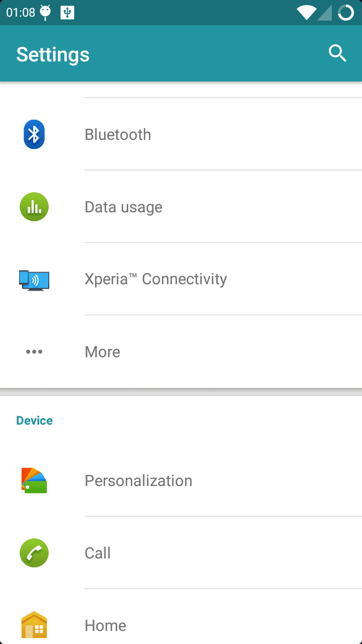The width and height of the screenshot is (362, 644).
Task: Tap the USB status bar icon
Action: 67,13
